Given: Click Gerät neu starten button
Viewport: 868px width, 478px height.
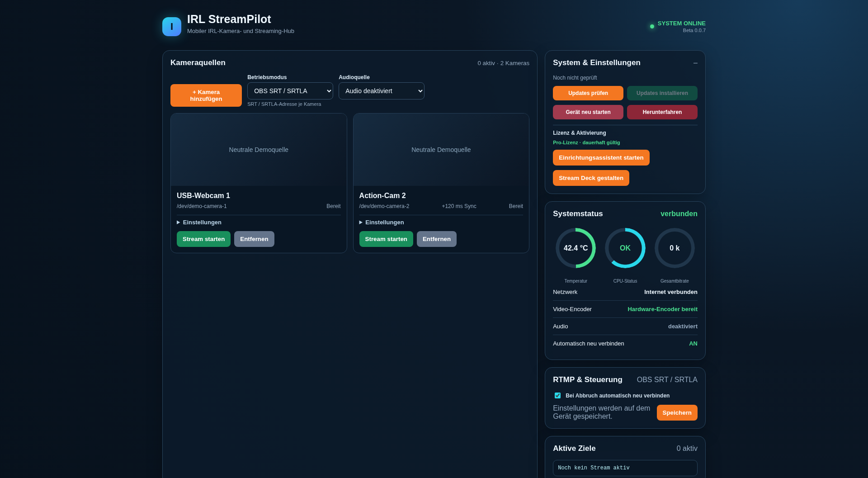Looking at the screenshot, I should point(588,112).
